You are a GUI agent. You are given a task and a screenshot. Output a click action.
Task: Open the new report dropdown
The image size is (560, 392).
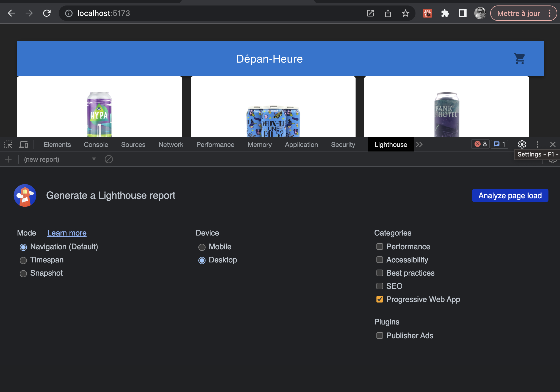point(60,159)
